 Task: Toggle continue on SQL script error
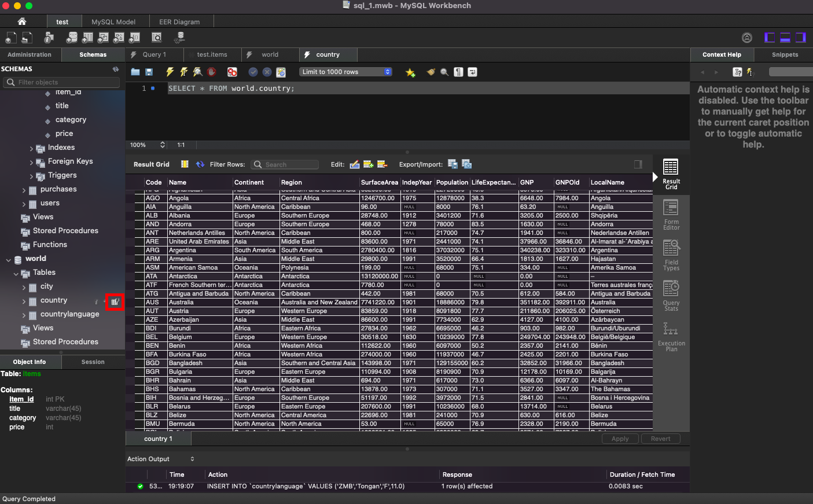click(232, 72)
